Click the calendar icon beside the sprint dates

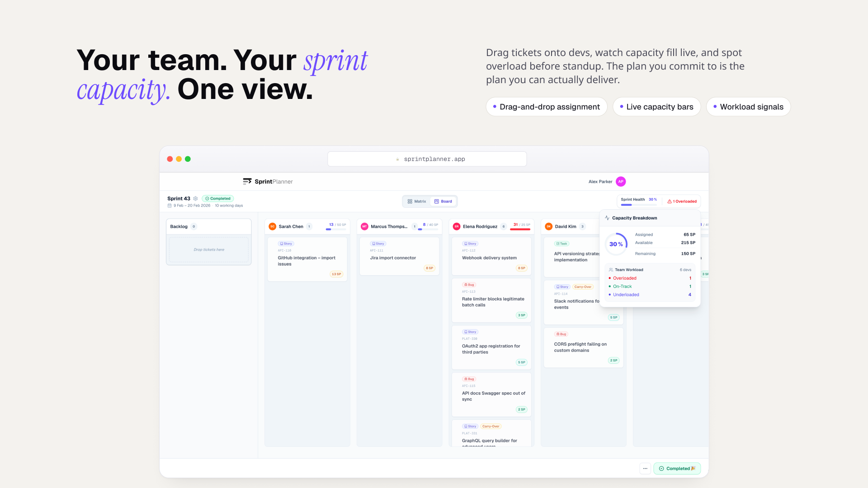click(x=170, y=205)
